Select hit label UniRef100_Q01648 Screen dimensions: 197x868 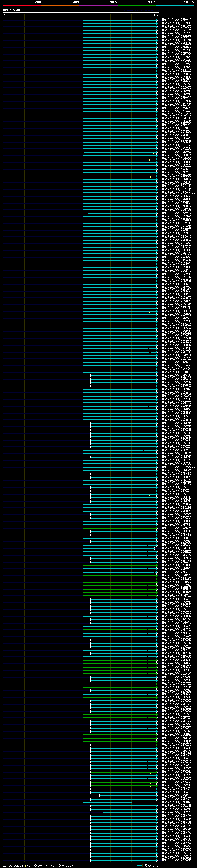[177, 111]
